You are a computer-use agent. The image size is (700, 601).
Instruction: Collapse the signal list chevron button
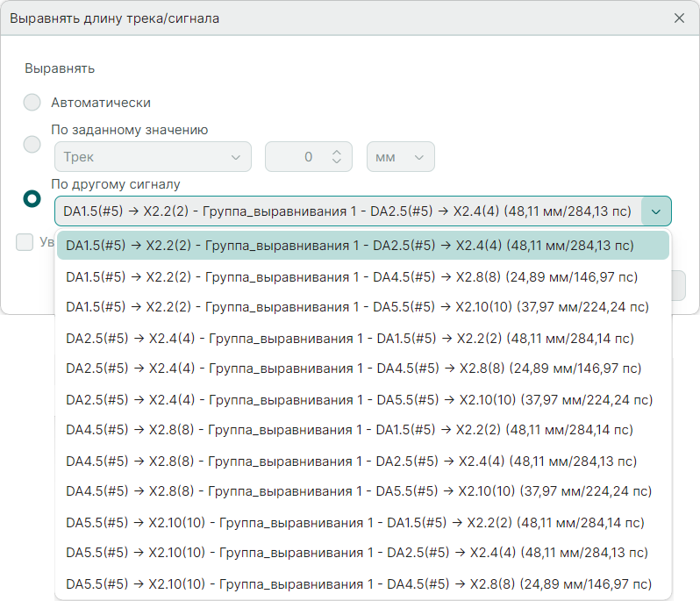click(656, 211)
